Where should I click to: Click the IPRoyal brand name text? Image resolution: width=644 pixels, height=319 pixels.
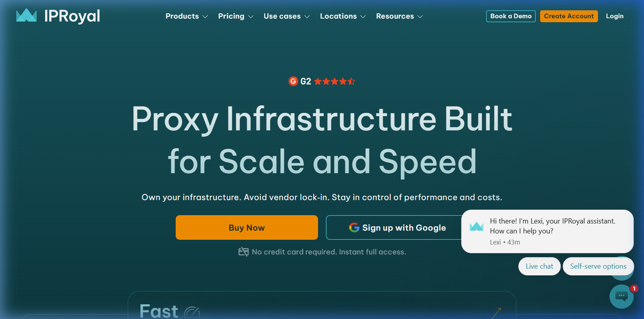coord(72,16)
